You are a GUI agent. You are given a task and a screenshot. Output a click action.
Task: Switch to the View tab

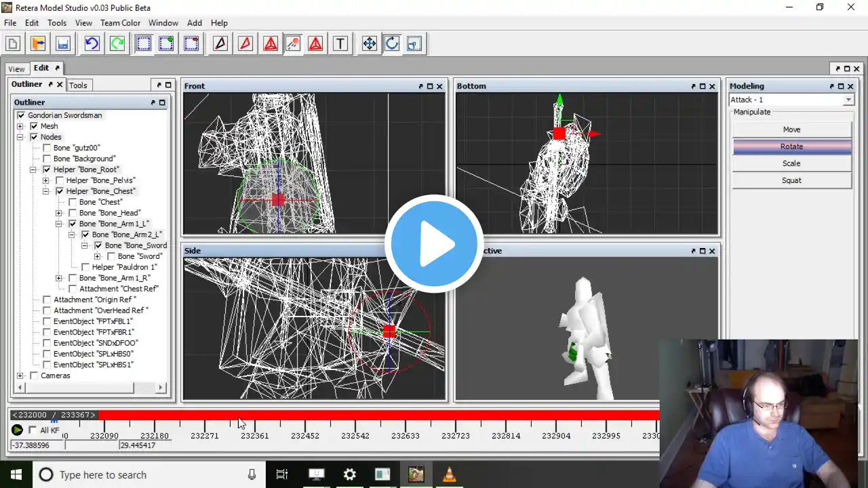click(16, 68)
